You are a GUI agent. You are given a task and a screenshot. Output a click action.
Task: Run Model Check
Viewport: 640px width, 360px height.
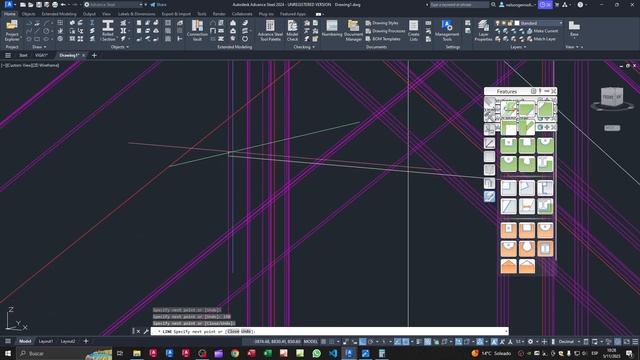[x=292, y=31]
